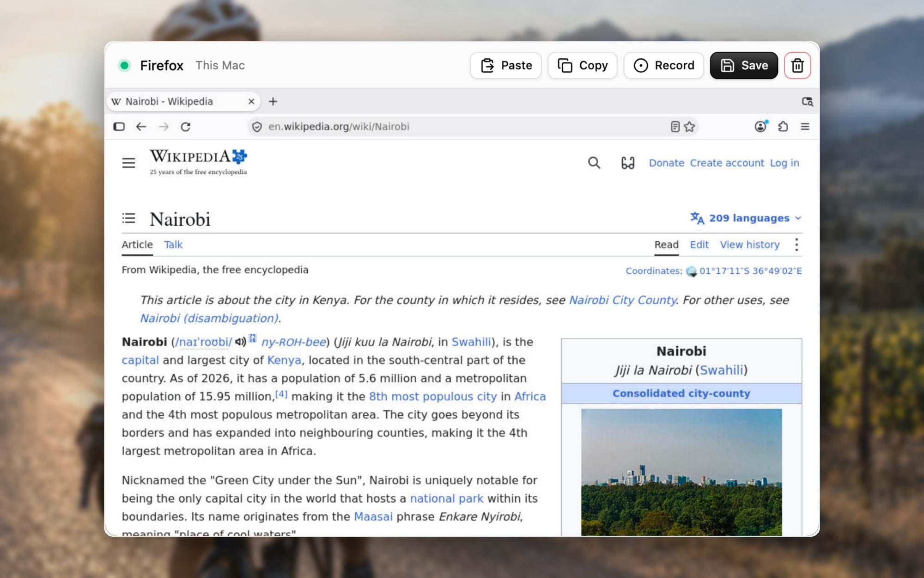This screenshot has width=924, height=578.
Task: Open the list all tabs icon
Action: [807, 101]
